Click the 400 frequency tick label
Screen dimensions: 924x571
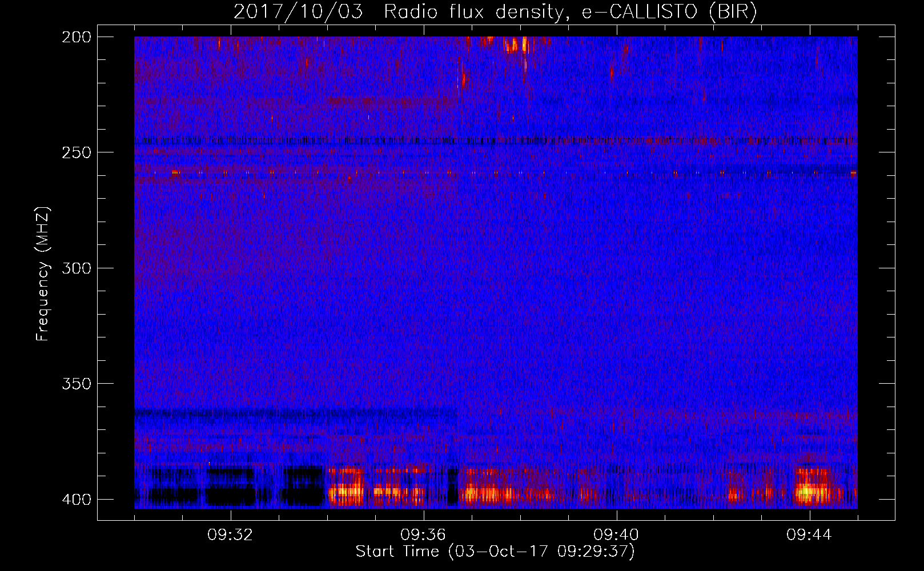pos(77,499)
